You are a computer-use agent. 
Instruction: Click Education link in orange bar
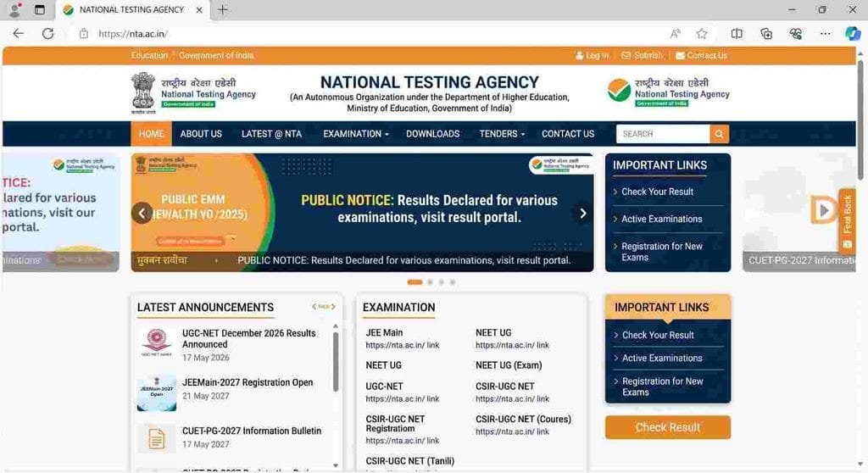149,55
